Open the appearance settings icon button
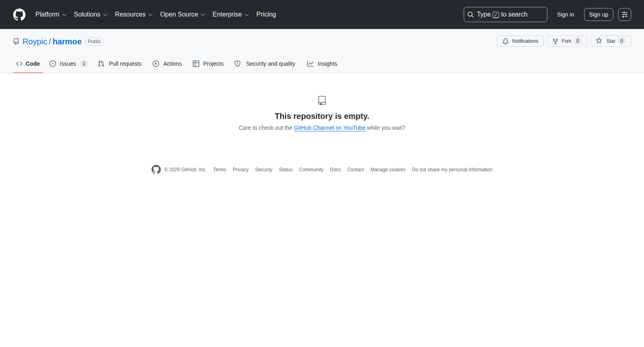The width and height of the screenshot is (644, 347). [625, 15]
